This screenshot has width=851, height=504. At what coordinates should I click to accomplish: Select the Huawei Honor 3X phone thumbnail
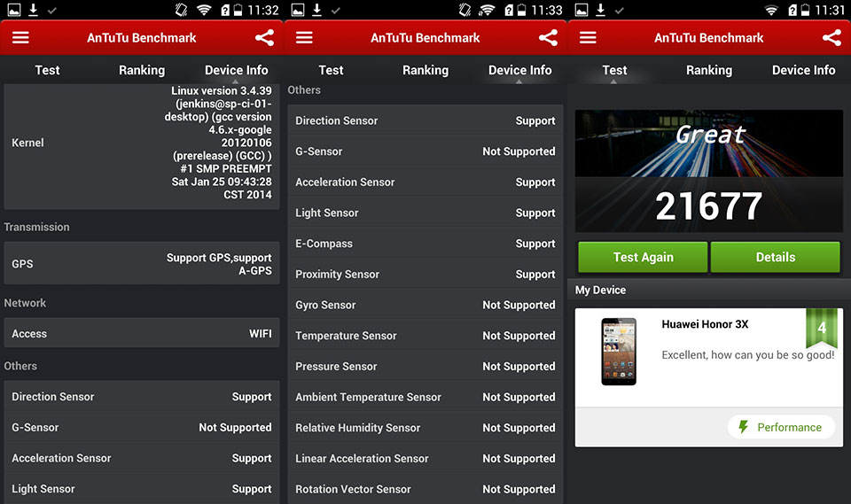tap(618, 352)
